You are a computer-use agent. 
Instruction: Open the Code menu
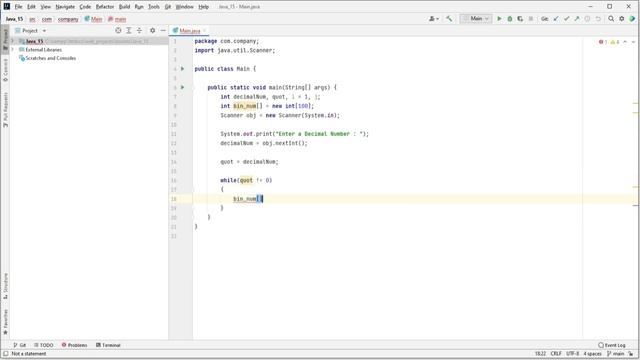(85, 7)
